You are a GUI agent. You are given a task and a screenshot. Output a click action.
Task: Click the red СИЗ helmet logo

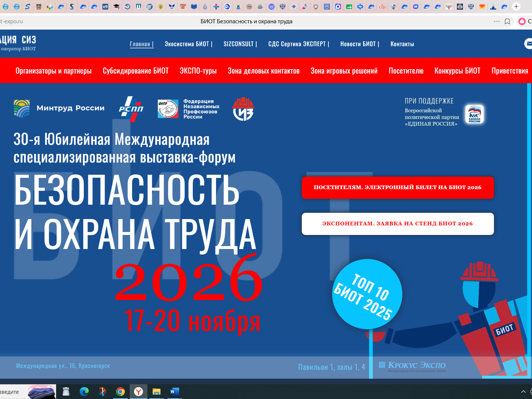(243, 109)
